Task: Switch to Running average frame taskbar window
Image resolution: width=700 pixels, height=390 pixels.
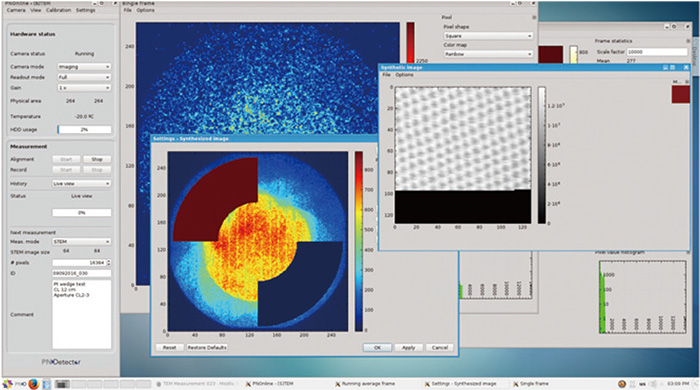Action: point(365,384)
